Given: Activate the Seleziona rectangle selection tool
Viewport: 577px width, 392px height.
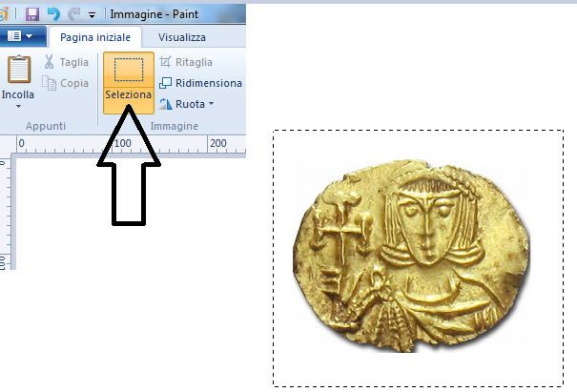Looking at the screenshot, I should click(129, 70).
